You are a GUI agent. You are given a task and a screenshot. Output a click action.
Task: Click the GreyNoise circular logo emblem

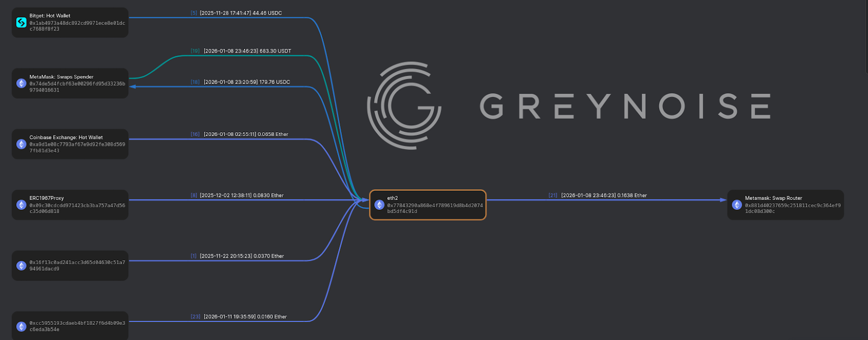tap(404, 106)
